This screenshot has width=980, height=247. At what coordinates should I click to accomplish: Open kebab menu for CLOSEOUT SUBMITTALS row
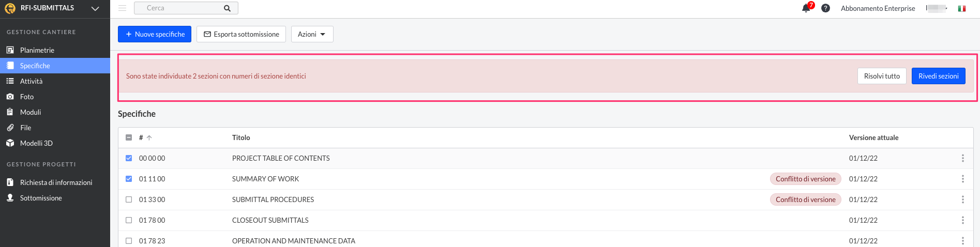[x=962, y=220]
